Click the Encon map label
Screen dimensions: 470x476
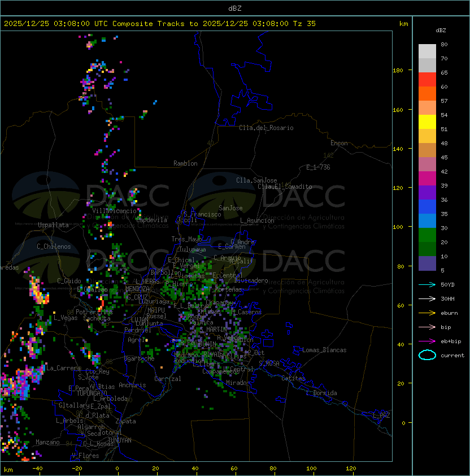point(339,143)
